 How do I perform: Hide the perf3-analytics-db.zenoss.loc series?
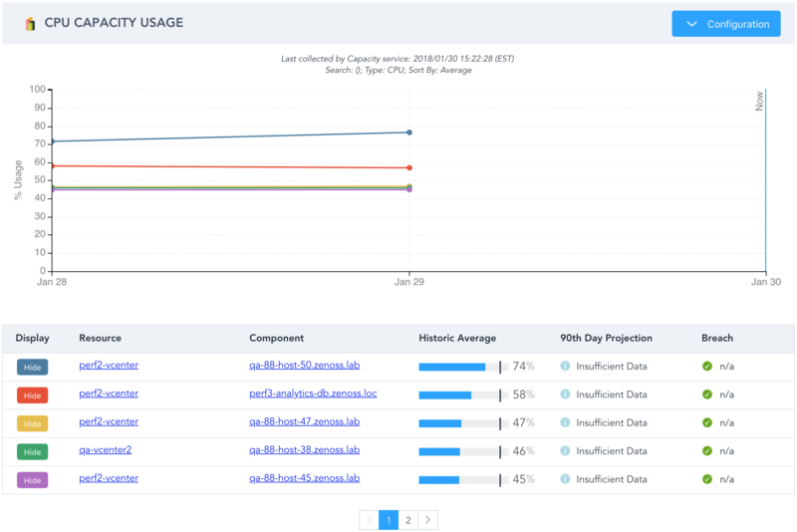point(33,396)
